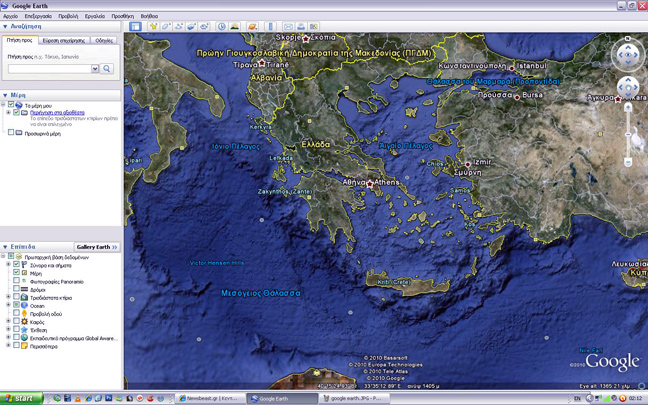Switch to the Οδηγίες tab
The width and height of the screenshot is (648, 405).
104,41
